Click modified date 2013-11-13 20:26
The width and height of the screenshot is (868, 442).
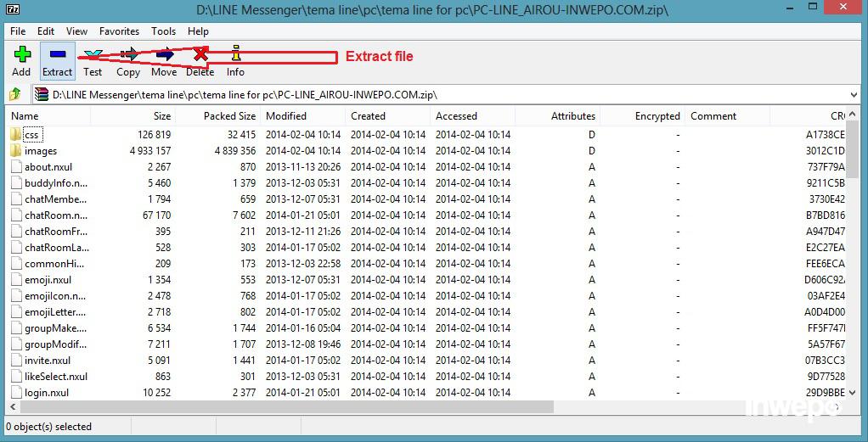[x=303, y=166]
